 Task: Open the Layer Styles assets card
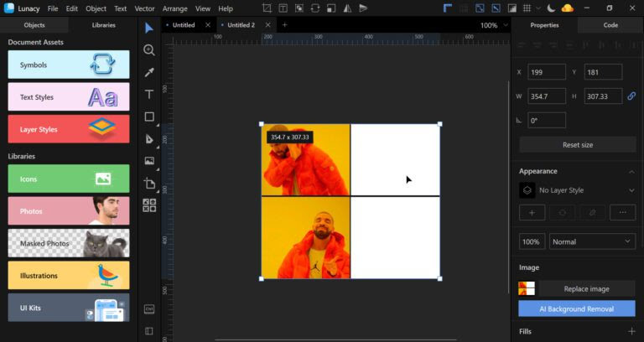(69, 129)
